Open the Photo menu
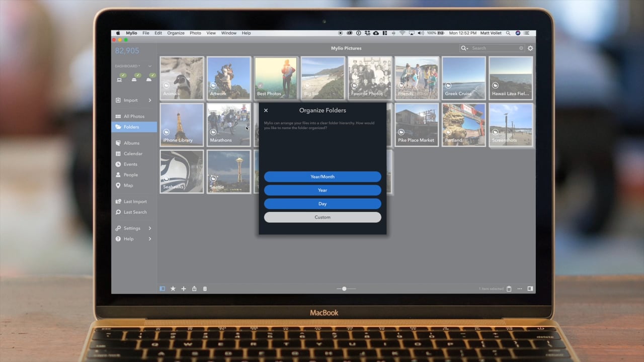The width and height of the screenshot is (644, 362). [x=195, y=33]
